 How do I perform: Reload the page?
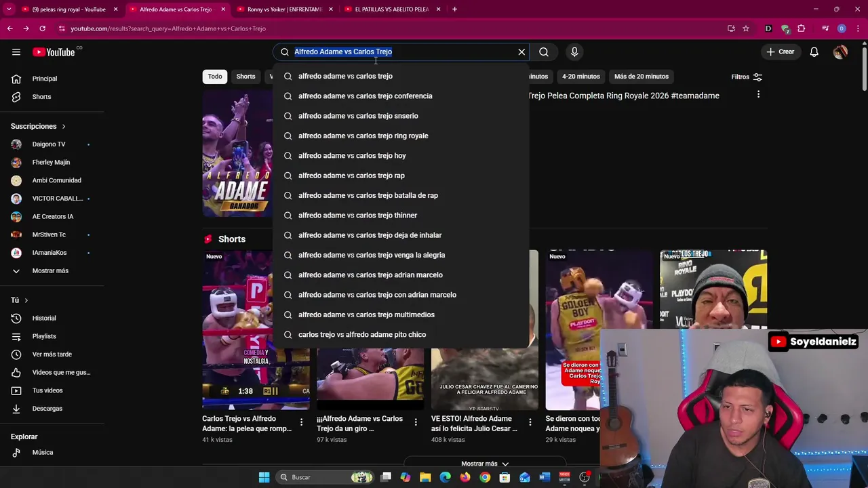pyautogui.click(x=42, y=28)
